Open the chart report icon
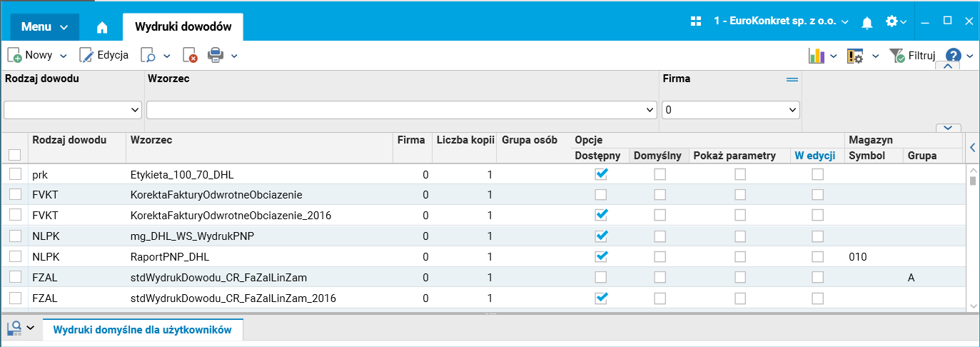 pyautogui.click(x=817, y=55)
